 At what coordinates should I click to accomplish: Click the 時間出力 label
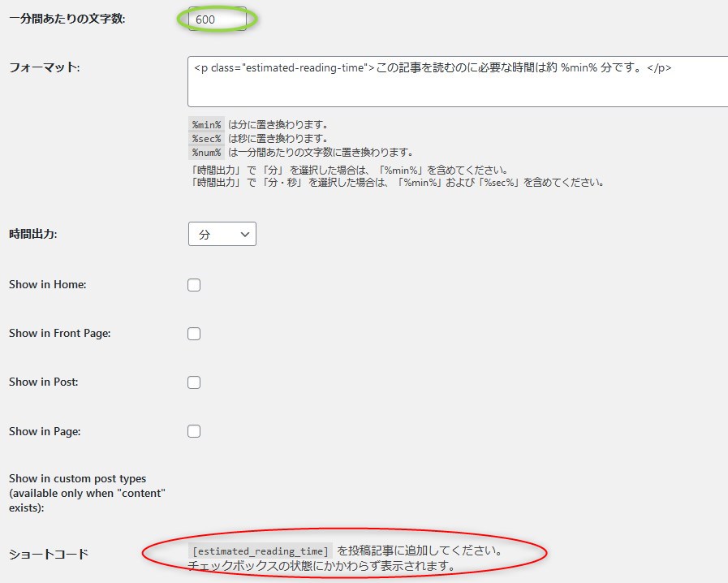pyautogui.click(x=33, y=234)
